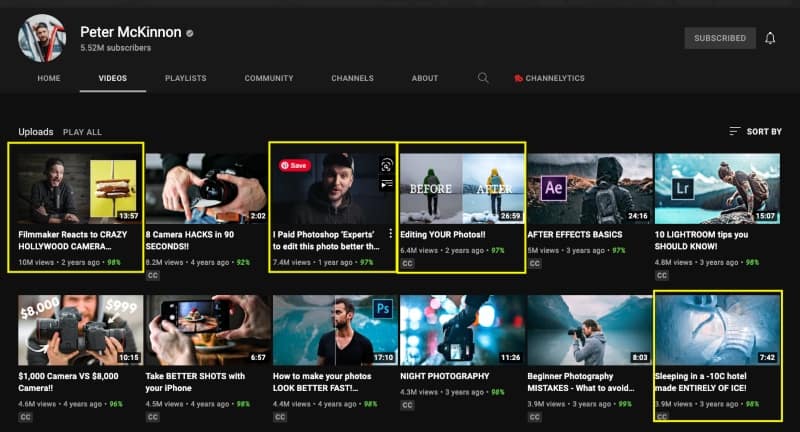Click CC badge under Take BETTER SHOTS video

point(153,417)
